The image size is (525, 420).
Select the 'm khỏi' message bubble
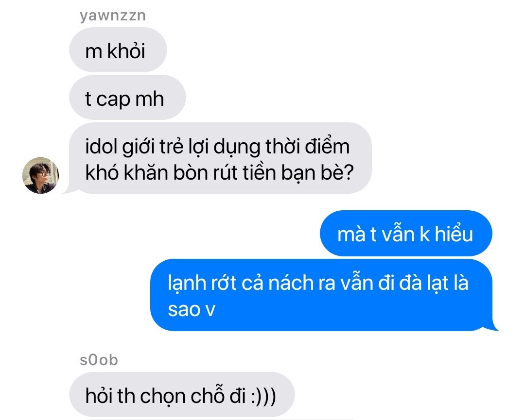[118, 50]
